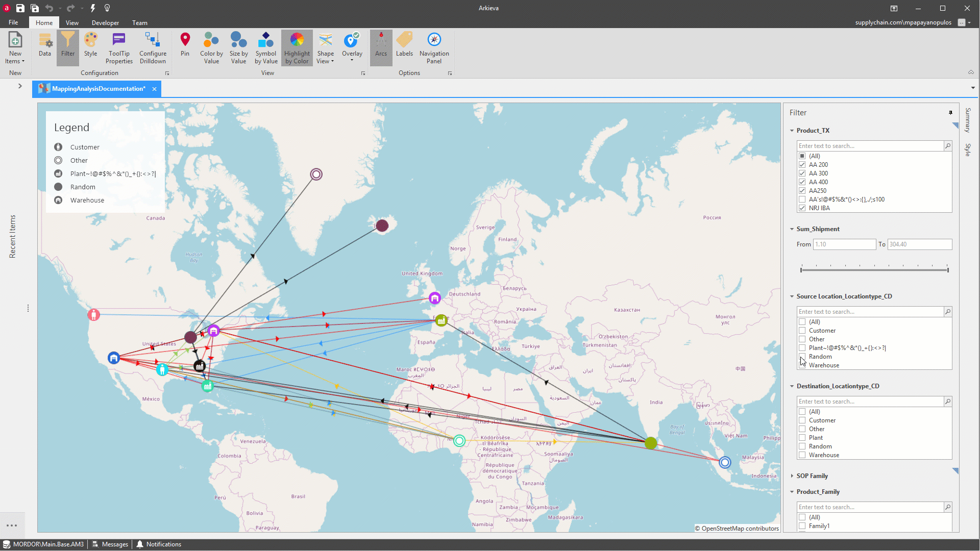This screenshot has height=551, width=980.
Task: Click the lightning bolt quick action icon
Action: [x=93, y=8]
